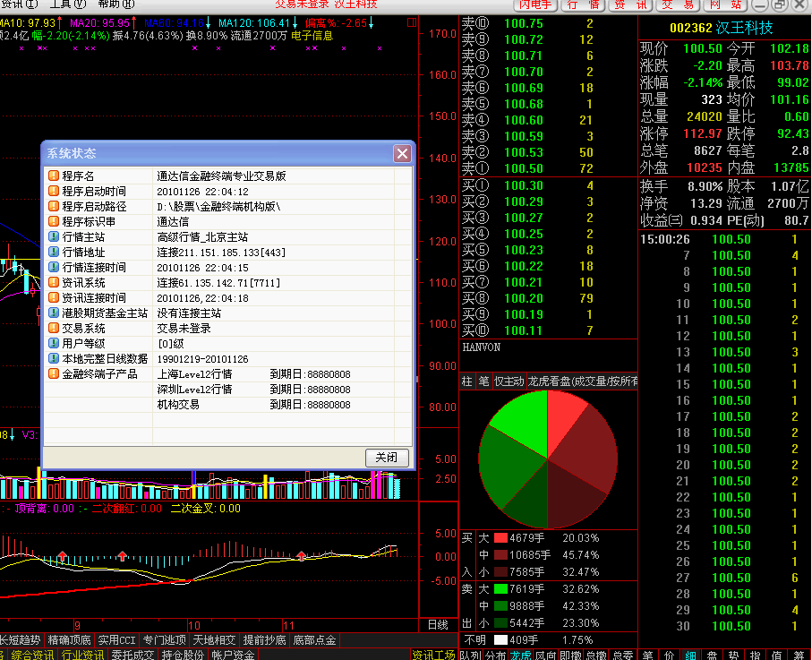Viewport: 812px width, 660px height.
Task: Select the 精确顶底 indicator tab
Action: (70, 640)
